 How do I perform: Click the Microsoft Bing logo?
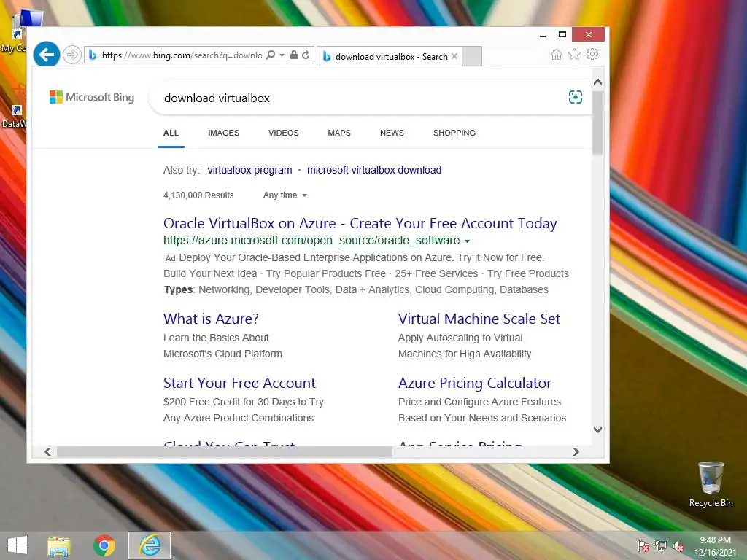pyautogui.click(x=92, y=97)
